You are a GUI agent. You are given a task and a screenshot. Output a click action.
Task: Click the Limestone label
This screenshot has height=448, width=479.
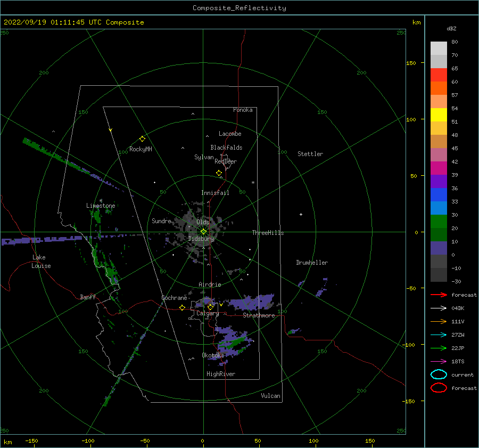[x=101, y=206]
